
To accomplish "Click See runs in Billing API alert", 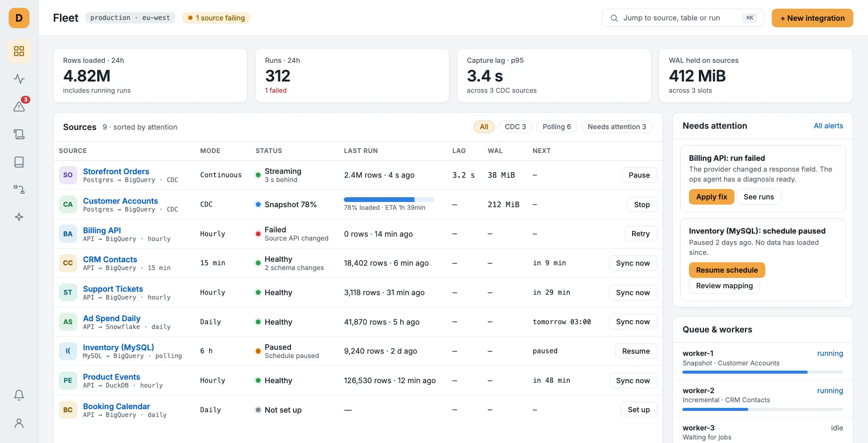I will point(759,197).
